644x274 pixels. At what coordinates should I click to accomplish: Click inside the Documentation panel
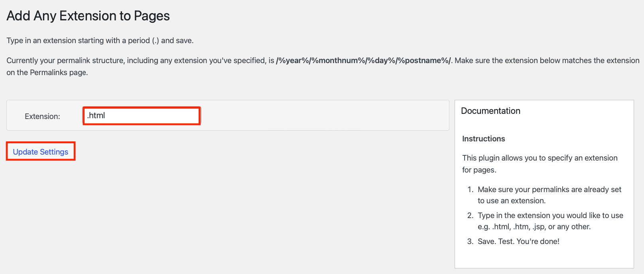click(x=544, y=256)
